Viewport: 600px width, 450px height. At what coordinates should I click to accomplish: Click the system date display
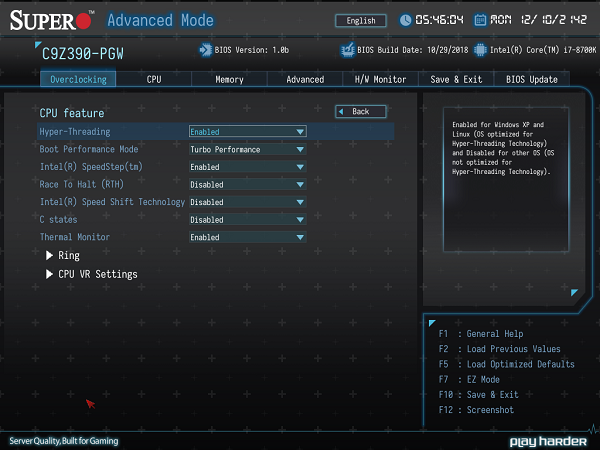pyautogui.click(x=538, y=20)
